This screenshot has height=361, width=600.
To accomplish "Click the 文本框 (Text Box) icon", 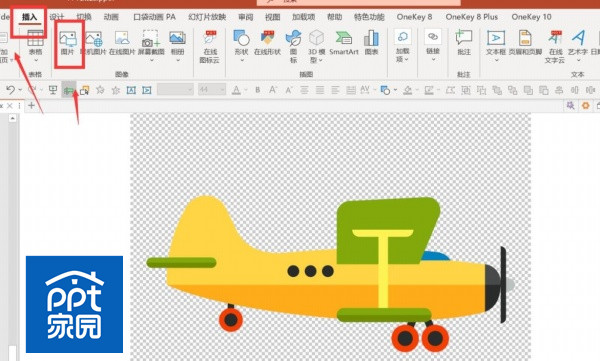I will [x=496, y=45].
